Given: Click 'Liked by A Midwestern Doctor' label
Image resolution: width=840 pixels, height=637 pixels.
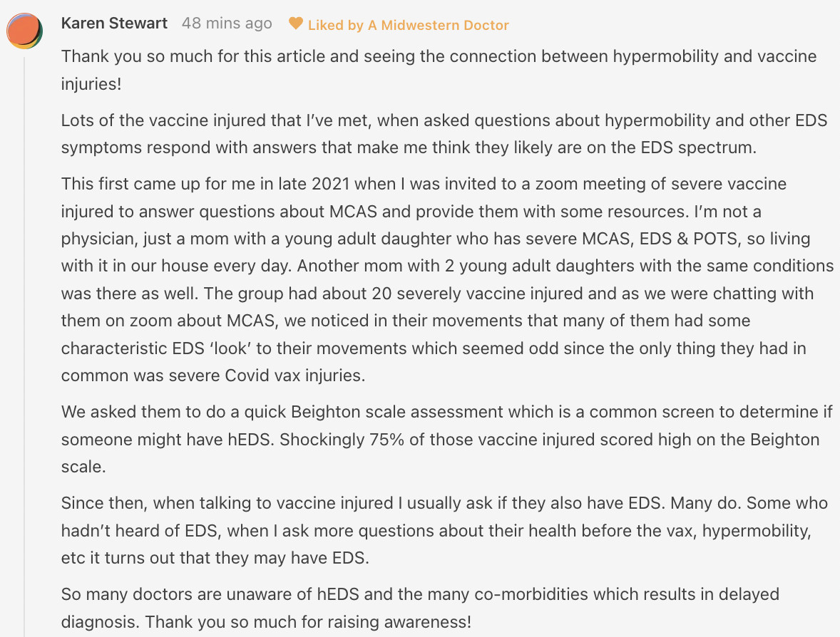Looking at the screenshot, I should (x=408, y=25).
